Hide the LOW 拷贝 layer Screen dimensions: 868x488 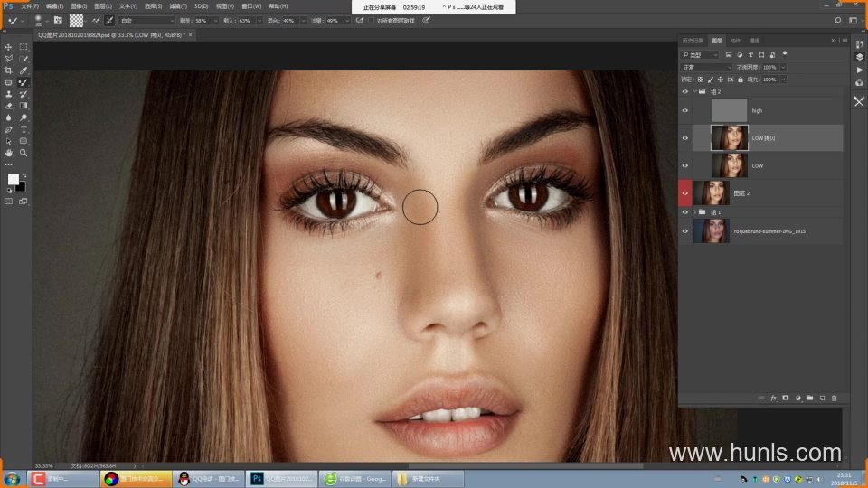[x=685, y=137]
